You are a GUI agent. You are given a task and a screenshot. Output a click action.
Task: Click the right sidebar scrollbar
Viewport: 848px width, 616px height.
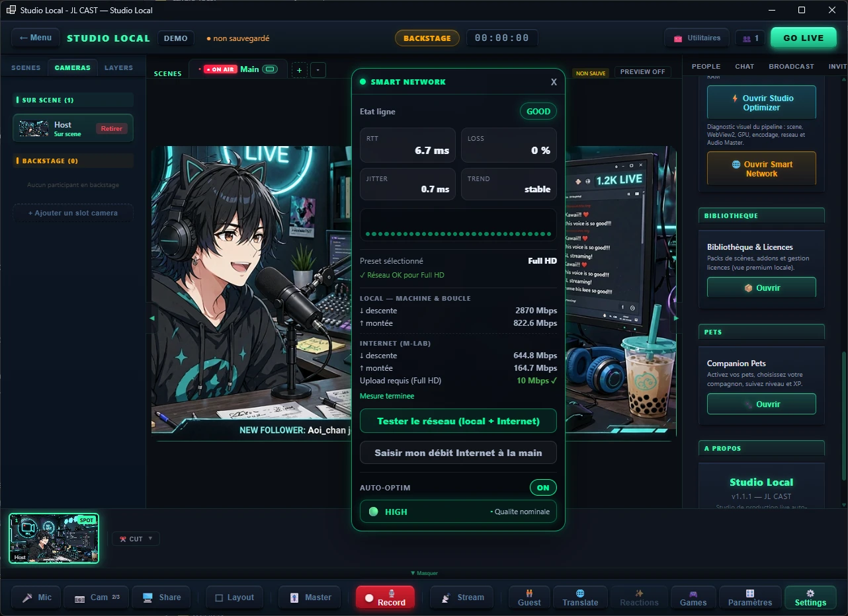click(x=843, y=416)
